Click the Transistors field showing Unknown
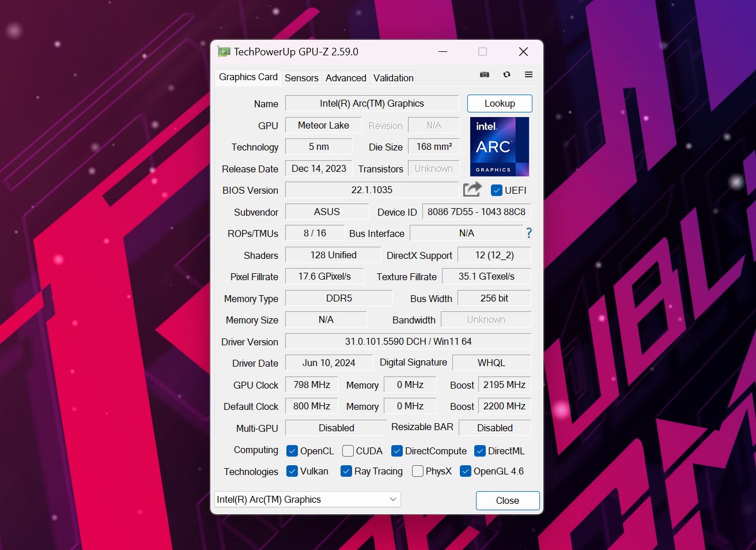 434,168
